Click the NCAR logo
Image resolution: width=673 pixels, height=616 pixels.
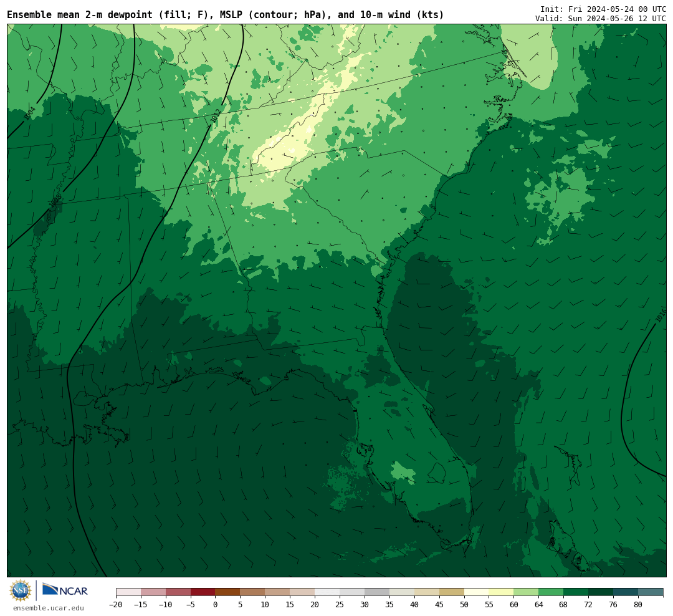[65, 590]
